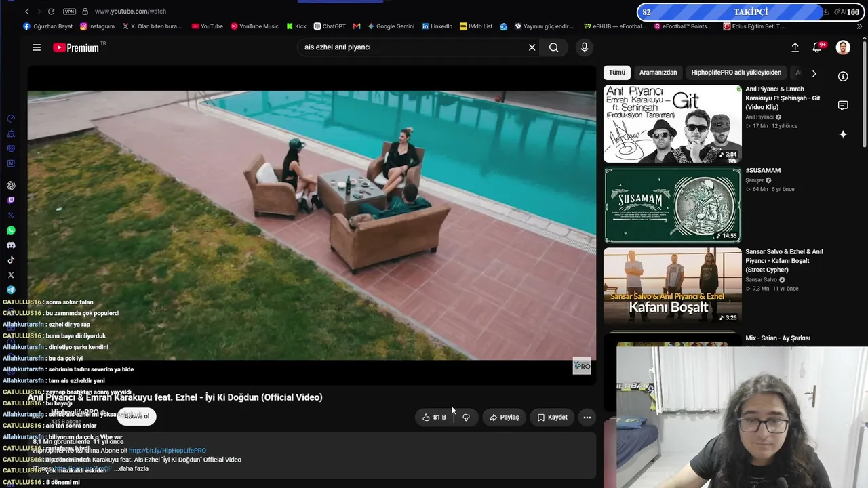Toggle the browser VPN badge
868x488 pixels.
pos(69,12)
